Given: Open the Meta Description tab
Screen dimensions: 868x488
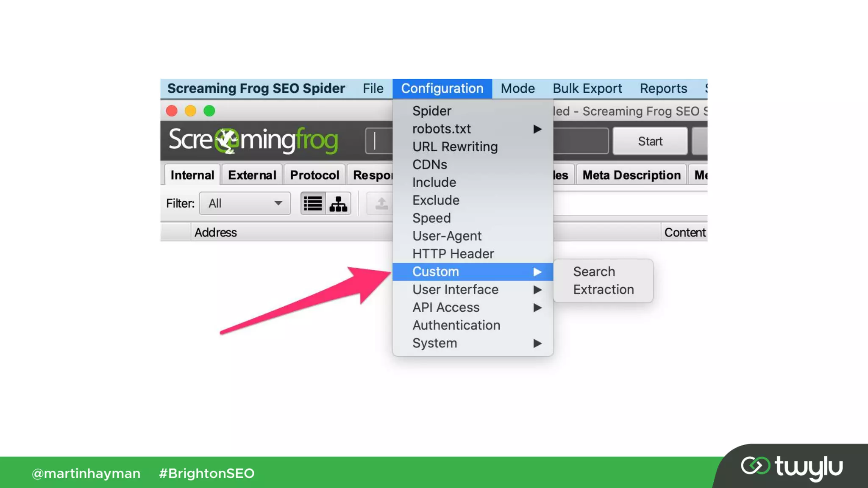Looking at the screenshot, I should pos(631,175).
